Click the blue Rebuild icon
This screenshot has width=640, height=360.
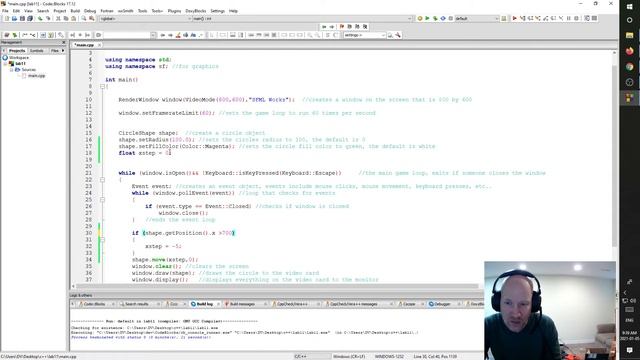(443, 18)
